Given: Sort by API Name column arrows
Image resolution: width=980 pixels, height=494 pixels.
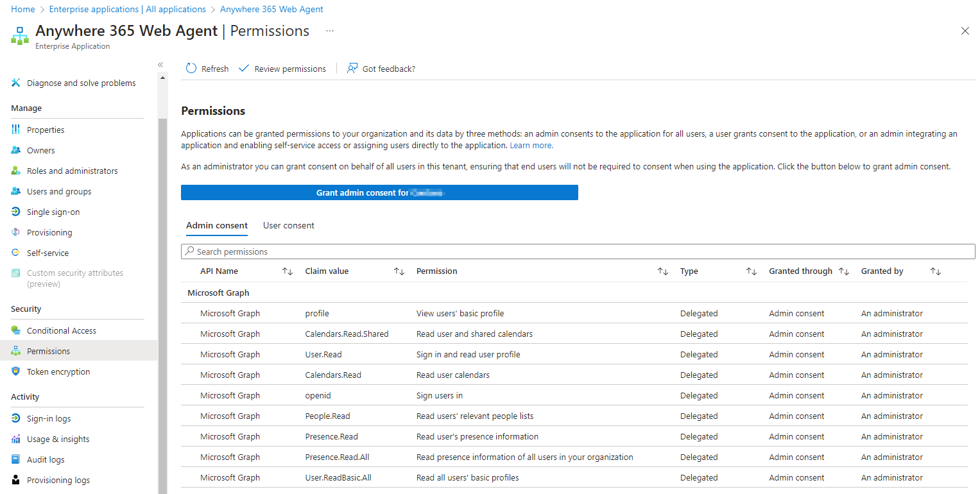Looking at the screenshot, I should tap(288, 271).
